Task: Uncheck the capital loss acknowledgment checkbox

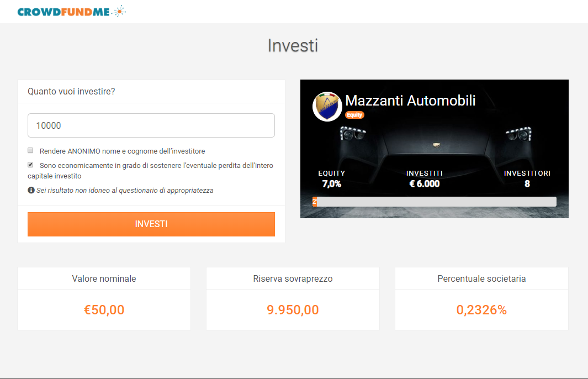Action: pyautogui.click(x=30, y=165)
